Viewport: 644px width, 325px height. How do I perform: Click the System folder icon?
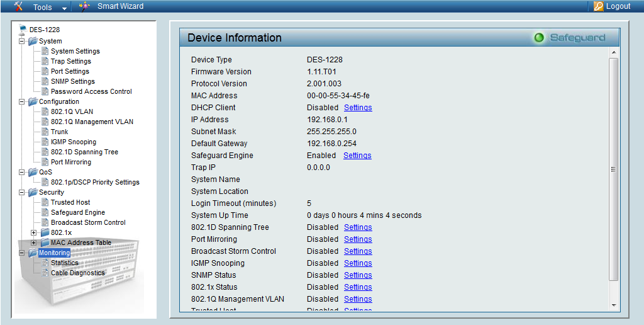33,41
